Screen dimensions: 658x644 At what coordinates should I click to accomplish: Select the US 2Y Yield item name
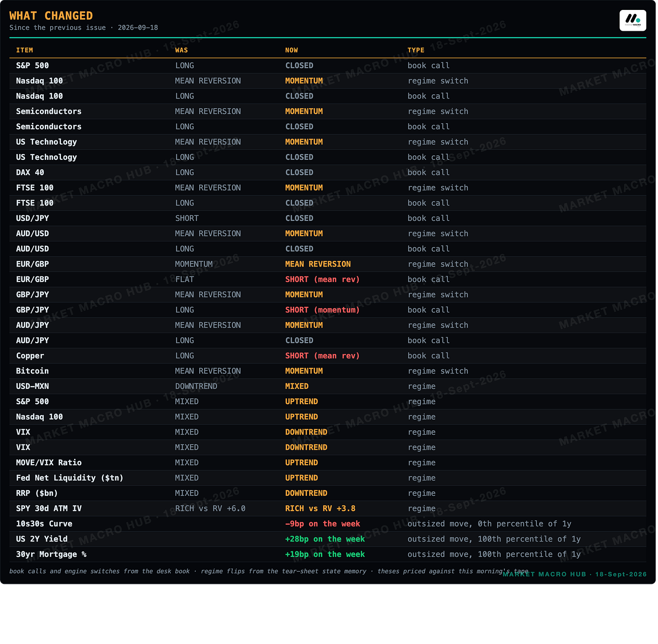[x=42, y=539]
